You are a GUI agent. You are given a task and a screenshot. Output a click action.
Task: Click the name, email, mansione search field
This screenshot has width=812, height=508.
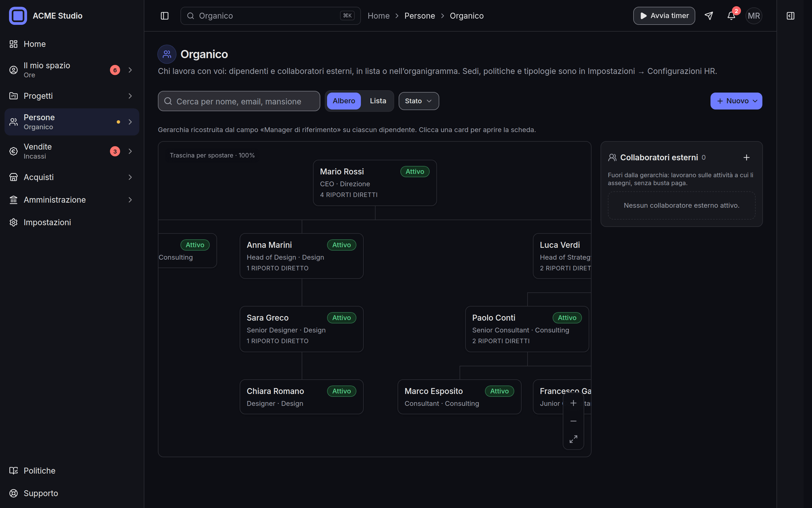click(239, 101)
